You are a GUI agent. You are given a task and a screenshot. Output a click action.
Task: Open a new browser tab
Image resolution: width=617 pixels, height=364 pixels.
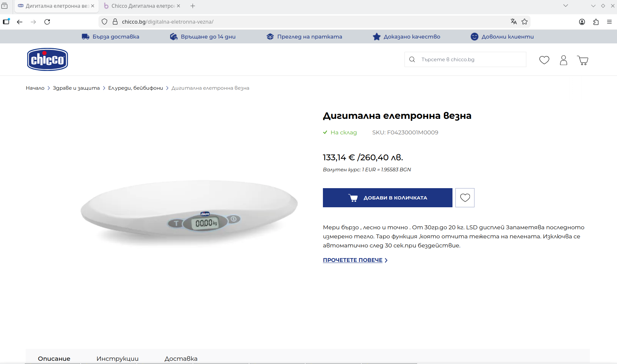193,6
